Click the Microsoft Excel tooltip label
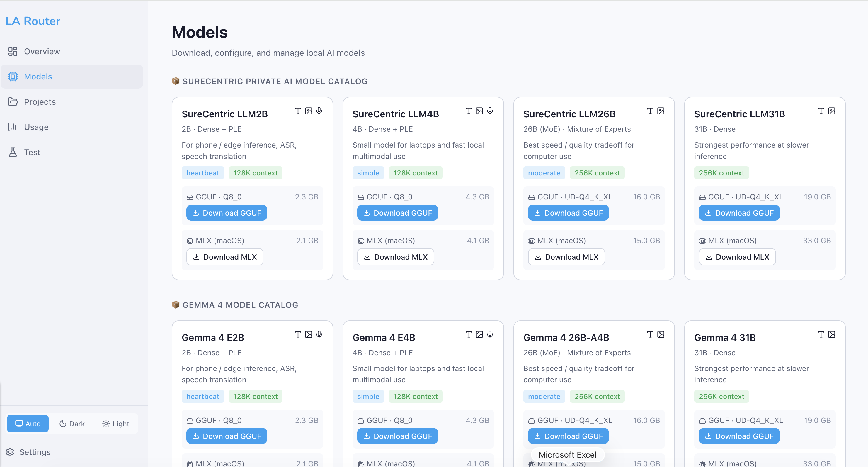Image resolution: width=868 pixels, height=467 pixels. pos(567,454)
